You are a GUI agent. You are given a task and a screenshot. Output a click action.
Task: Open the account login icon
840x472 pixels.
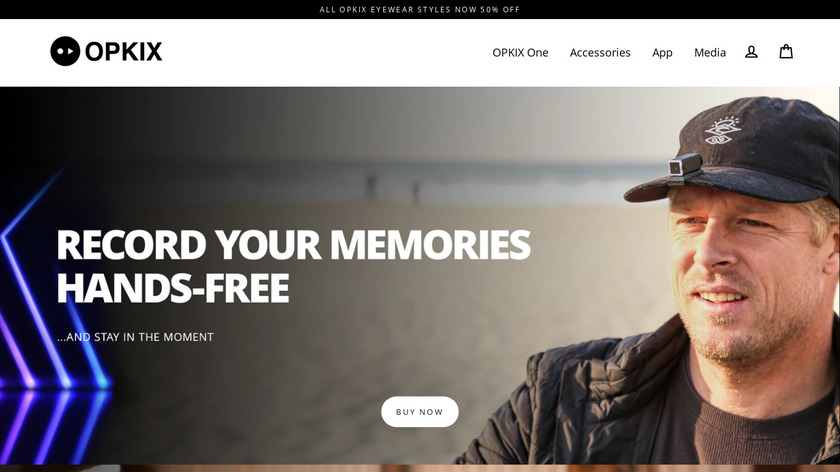tap(751, 52)
